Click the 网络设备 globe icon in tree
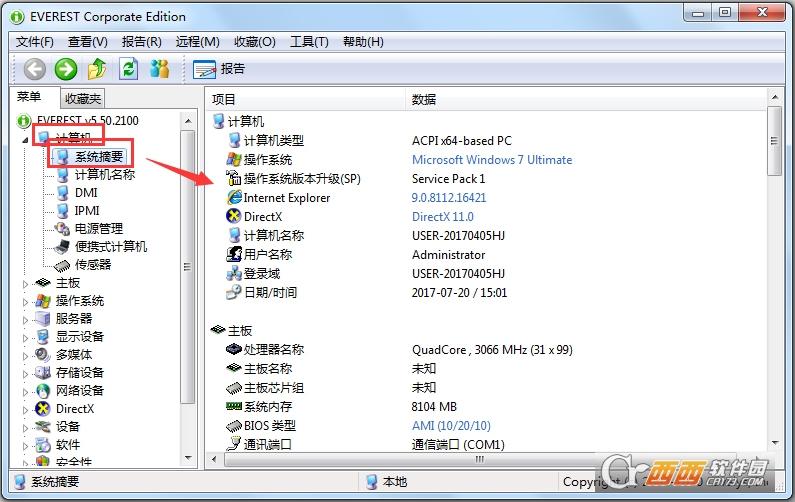 click(43, 390)
